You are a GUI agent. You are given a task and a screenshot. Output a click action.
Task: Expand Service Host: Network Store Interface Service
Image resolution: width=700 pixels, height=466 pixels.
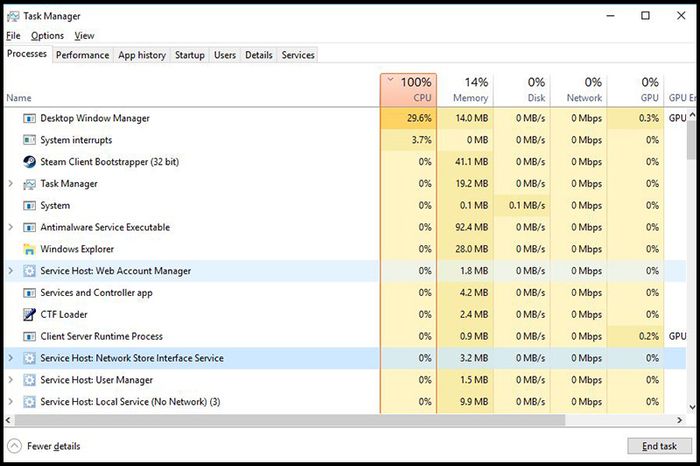[11, 358]
